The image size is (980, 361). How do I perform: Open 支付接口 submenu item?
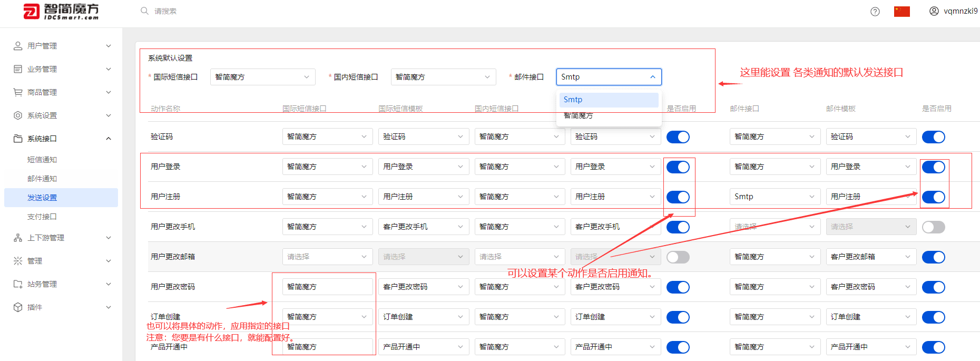42,217
